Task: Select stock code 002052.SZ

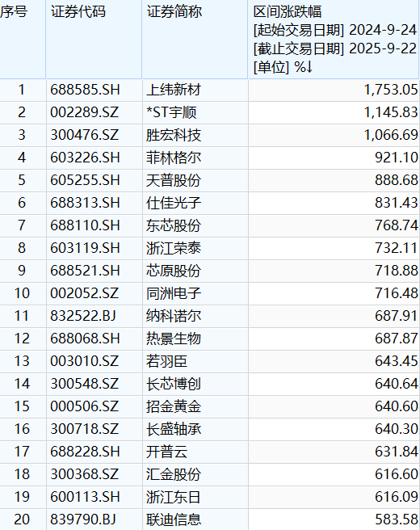Action: pos(85,293)
